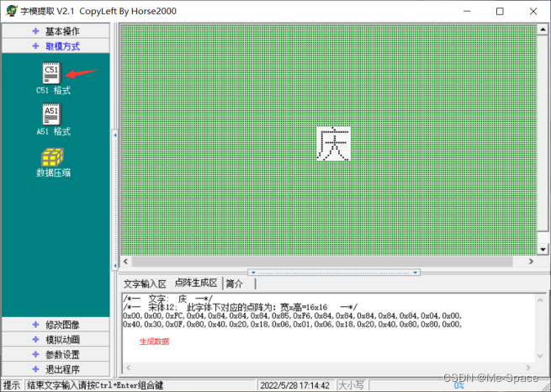Click output area left scroll arrow
Image resolution: width=551 pixels, height=392 pixels.
[x=128, y=368]
